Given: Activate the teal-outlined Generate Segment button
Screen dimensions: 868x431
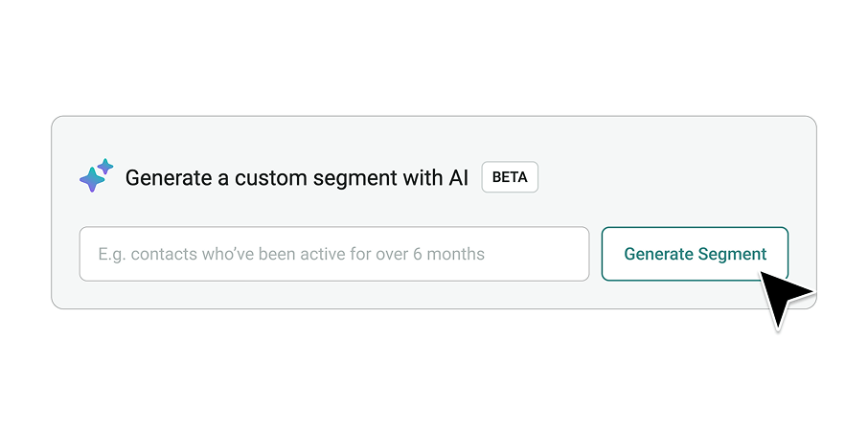Looking at the screenshot, I should click(x=695, y=254).
